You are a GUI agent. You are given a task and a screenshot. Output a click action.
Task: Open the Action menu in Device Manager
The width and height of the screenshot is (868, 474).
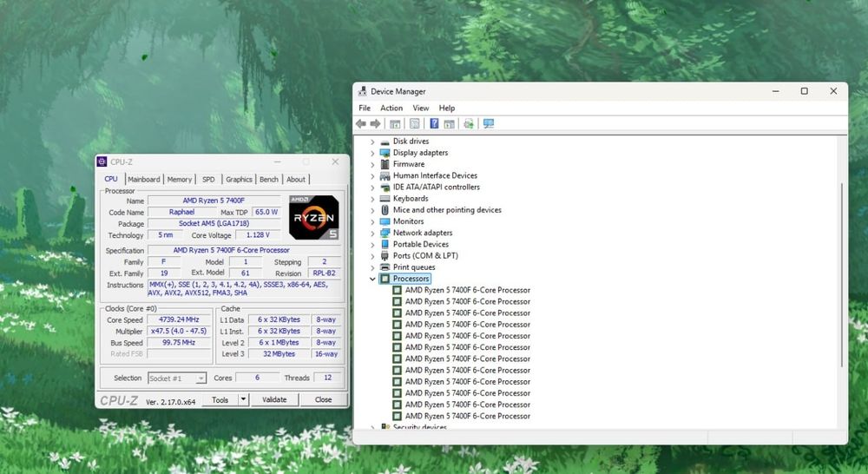coord(391,108)
